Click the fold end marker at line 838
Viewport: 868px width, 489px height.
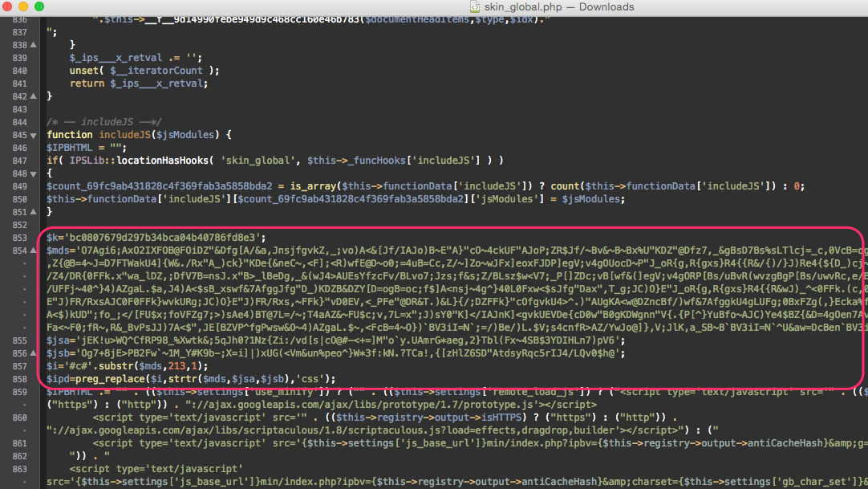[x=34, y=45]
